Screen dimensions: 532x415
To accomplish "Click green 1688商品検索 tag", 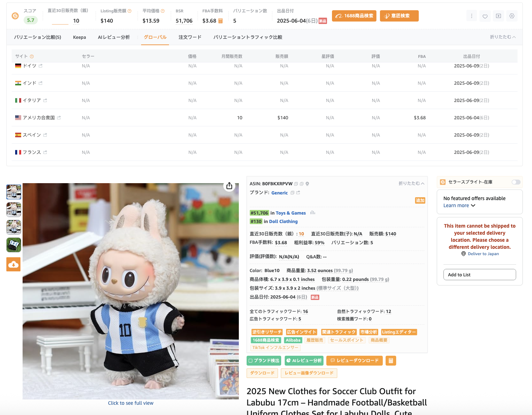I will (x=266, y=340).
